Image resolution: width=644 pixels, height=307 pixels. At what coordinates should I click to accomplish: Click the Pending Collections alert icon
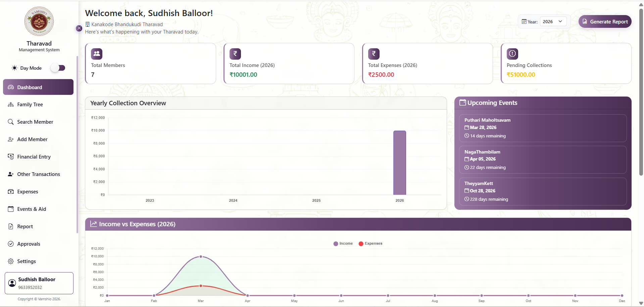(x=512, y=54)
